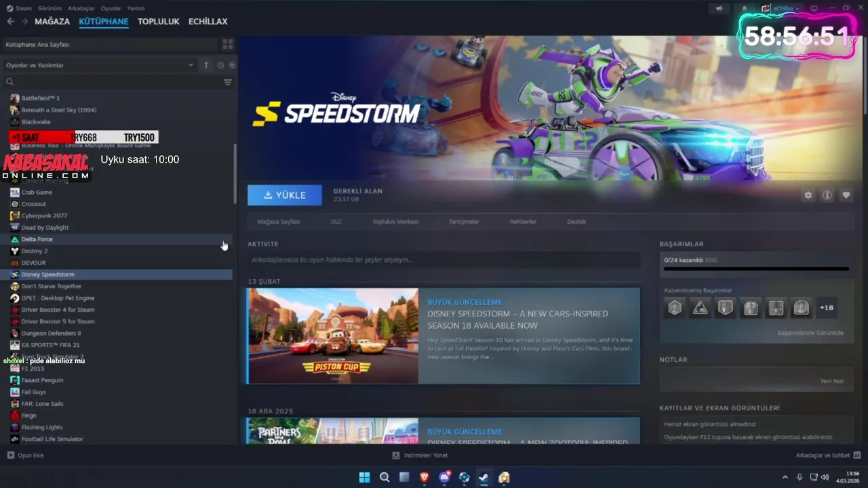Click Steam icon in taskbar

click(484, 477)
